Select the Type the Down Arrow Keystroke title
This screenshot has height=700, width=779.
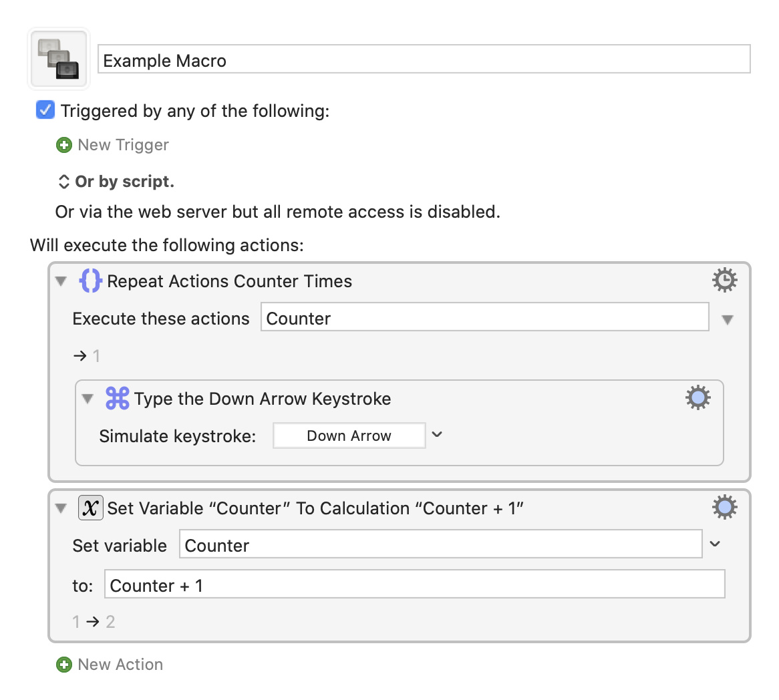click(x=263, y=399)
